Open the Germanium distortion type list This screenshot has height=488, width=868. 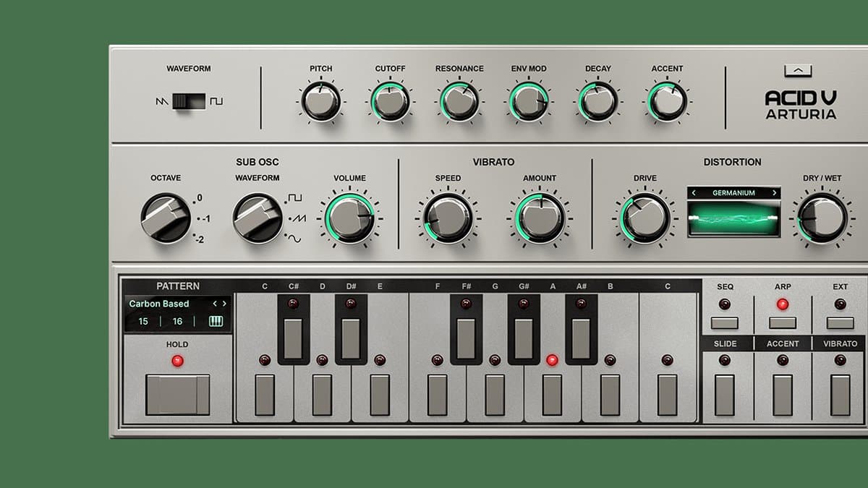coord(734,193)
